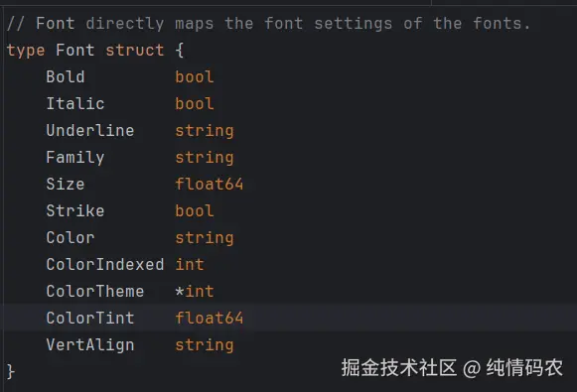This screenshot has width=577, height=392.
Task: Click the 'ColorTheme' field name
Action: click(x=95, y=291)
